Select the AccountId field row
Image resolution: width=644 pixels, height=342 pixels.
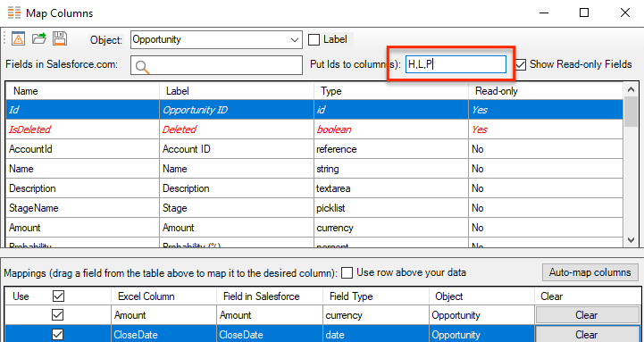(x=314, y=149)
